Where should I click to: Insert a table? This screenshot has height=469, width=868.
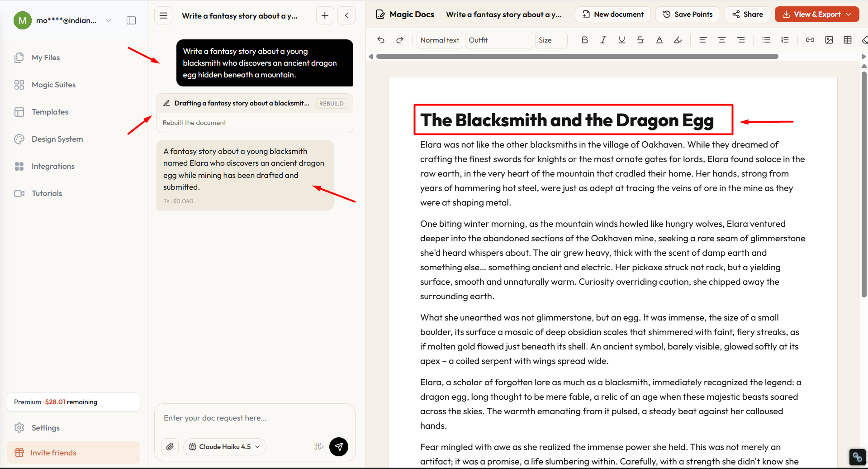848,40
